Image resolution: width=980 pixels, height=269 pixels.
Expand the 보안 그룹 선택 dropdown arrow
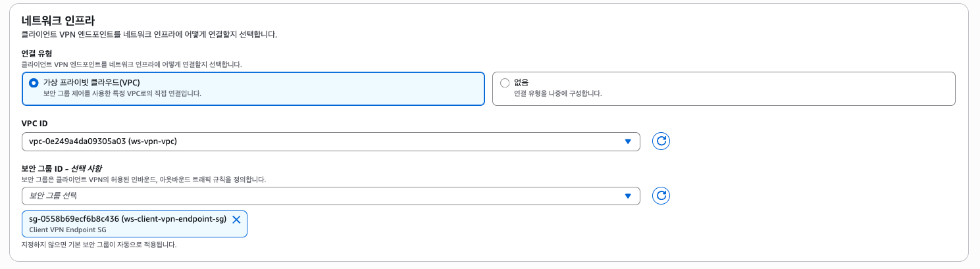coord(627,195)
